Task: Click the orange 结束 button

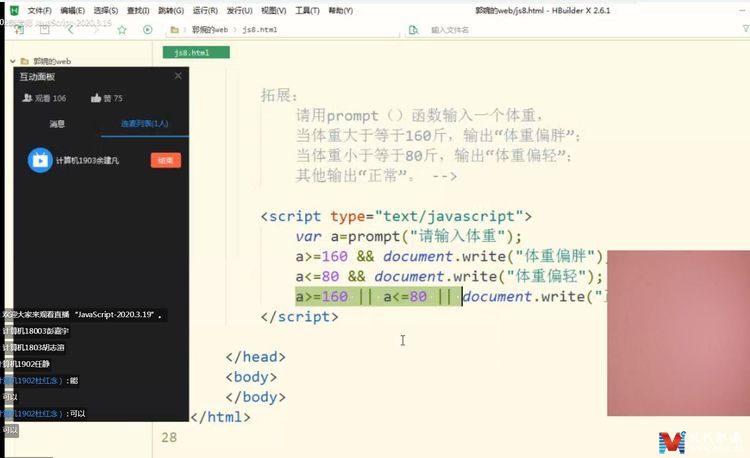Action: point(165,160)
